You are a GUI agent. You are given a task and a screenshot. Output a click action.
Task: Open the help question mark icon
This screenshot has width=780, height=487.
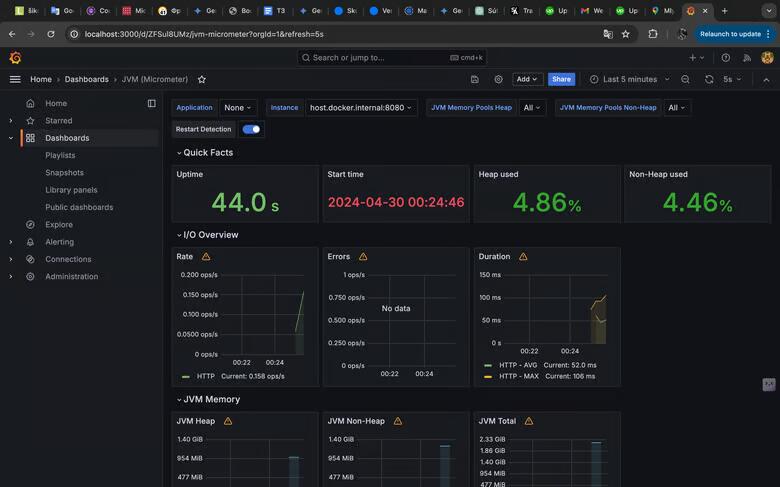(726, 58)
